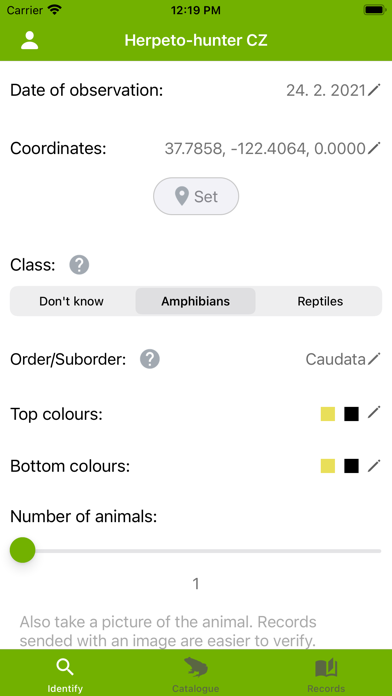Viewport: 392px width, 696px height.
Task: Switch to the Records tab
Action: (x=326, y=675)
